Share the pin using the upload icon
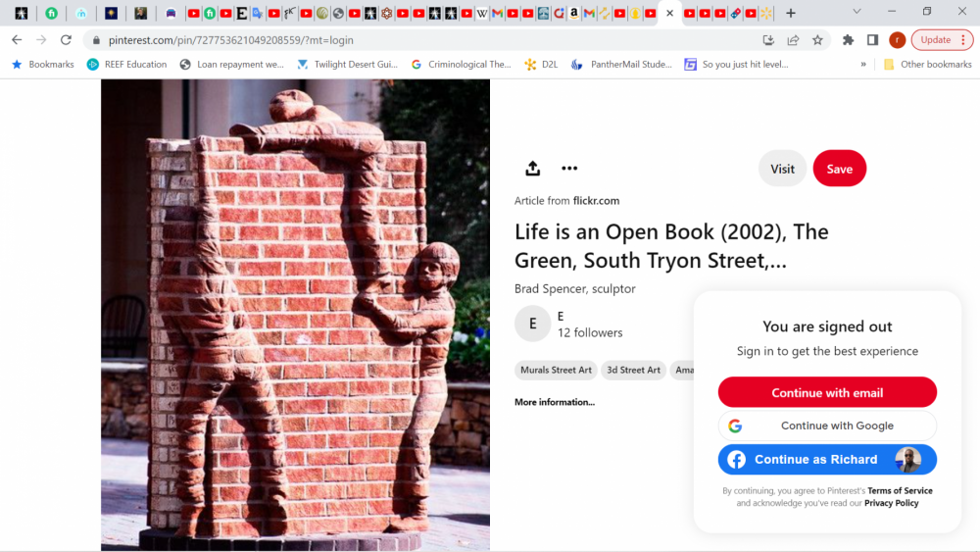980x552 pixels. [532, 169]
